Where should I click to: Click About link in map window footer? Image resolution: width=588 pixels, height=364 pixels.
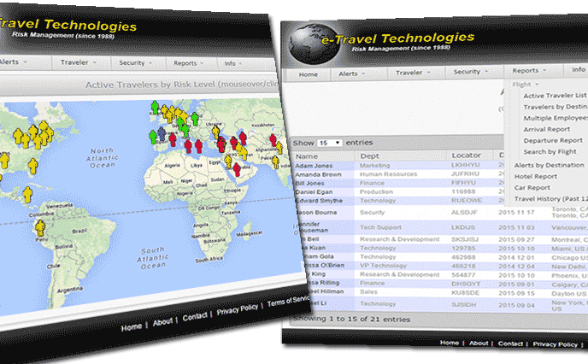(x=162, y=321)
